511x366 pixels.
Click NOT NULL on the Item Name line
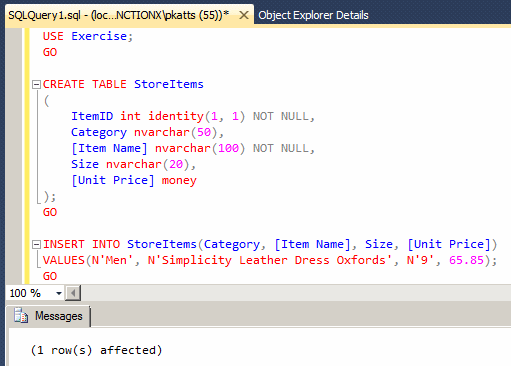[280, 148]
